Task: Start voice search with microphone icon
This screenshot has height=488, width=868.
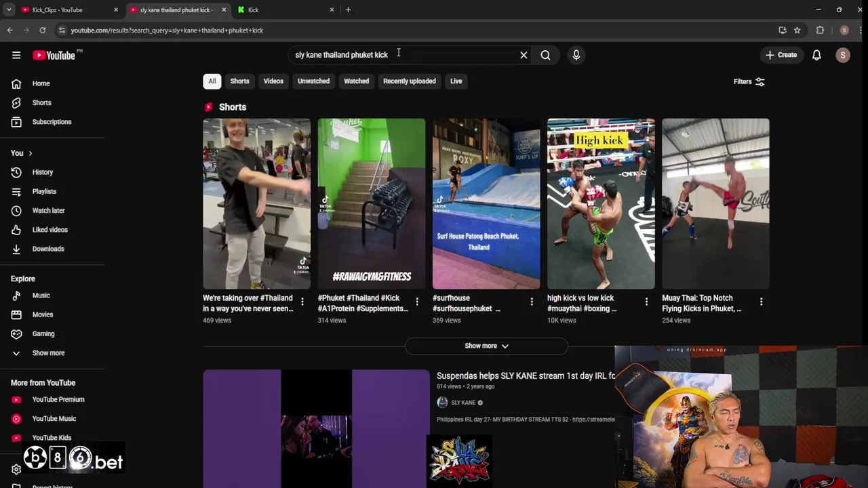Action: [576, 55]
